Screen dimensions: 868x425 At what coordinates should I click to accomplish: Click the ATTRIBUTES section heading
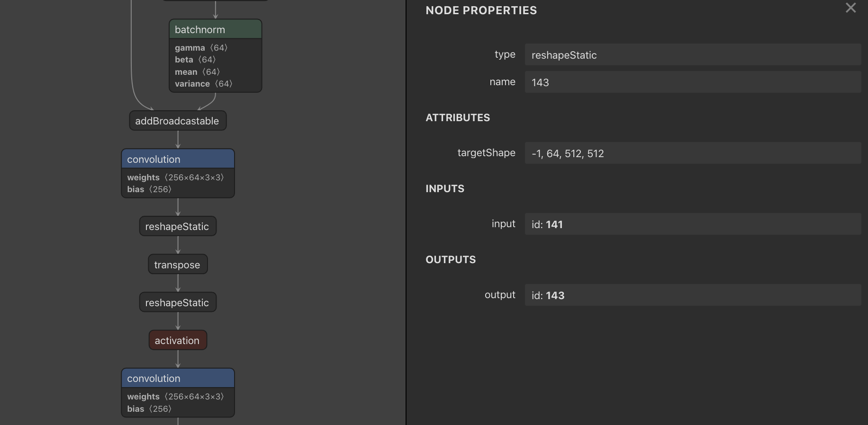click(x=458, y=118)
